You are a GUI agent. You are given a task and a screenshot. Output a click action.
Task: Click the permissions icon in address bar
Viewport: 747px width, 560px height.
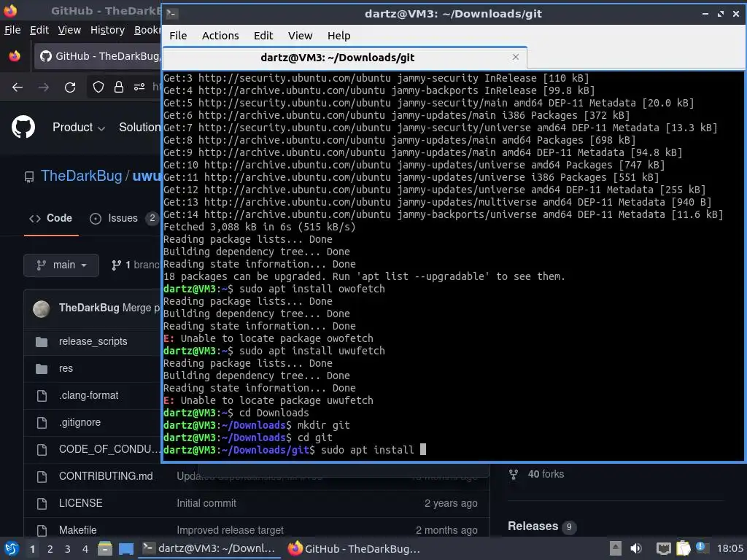139,87
